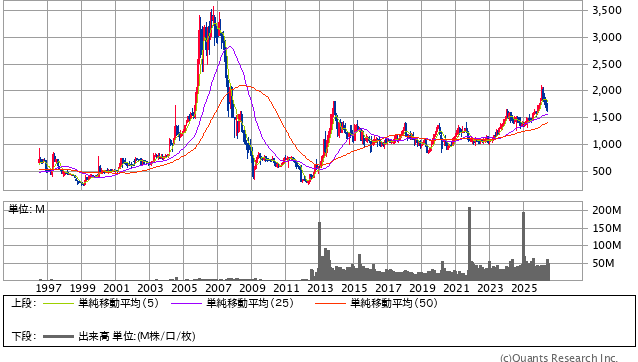The width and height of the screenshot is (638, 362).
Task: Click the 2025 year axis label
Action: pyautogui.click(x=524, y=288)
